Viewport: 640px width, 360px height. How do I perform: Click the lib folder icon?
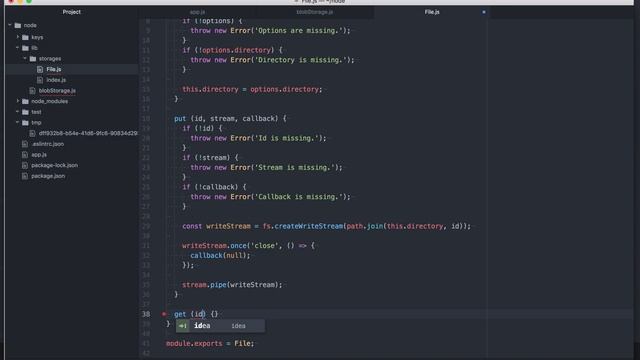(x=25, y=48)
